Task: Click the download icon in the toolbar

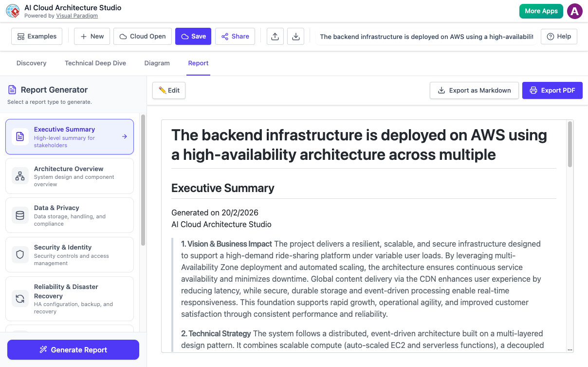Action: (295, 36)
